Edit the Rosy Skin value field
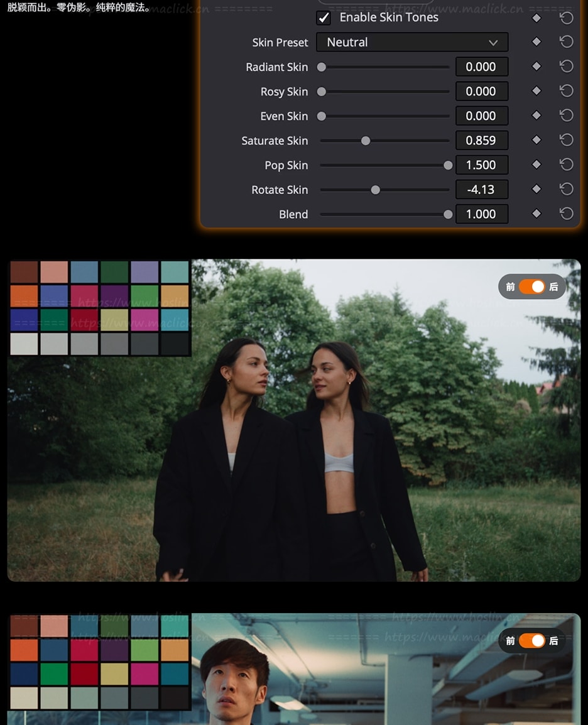 tap(482, 91)
